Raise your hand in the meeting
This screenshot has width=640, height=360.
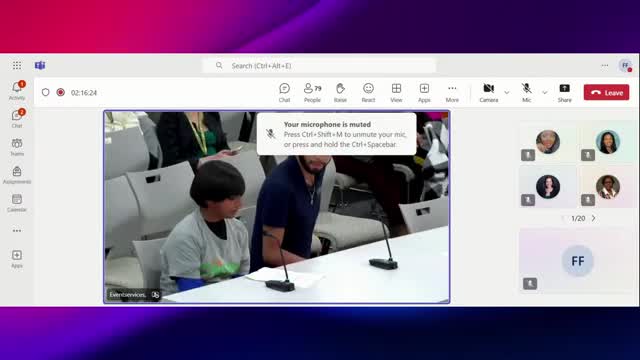point(340,93)
